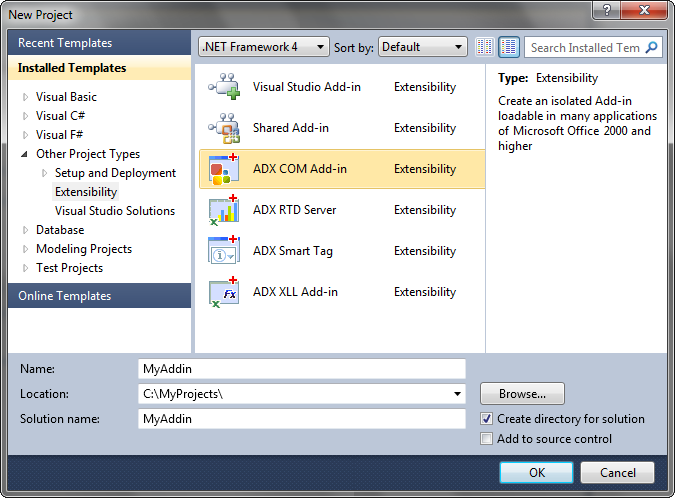Screen dimensions: 675x498
Task: Click the Solution name field
Action: (x=302, y=419)
